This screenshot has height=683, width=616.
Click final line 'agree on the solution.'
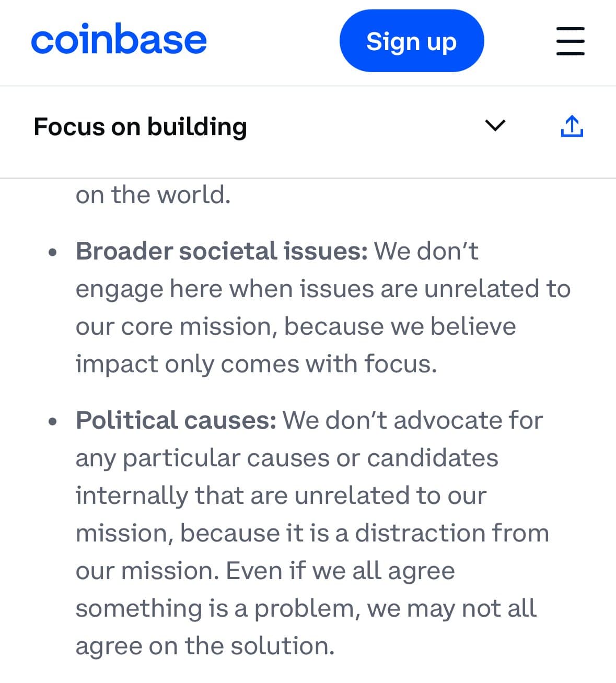205,646
